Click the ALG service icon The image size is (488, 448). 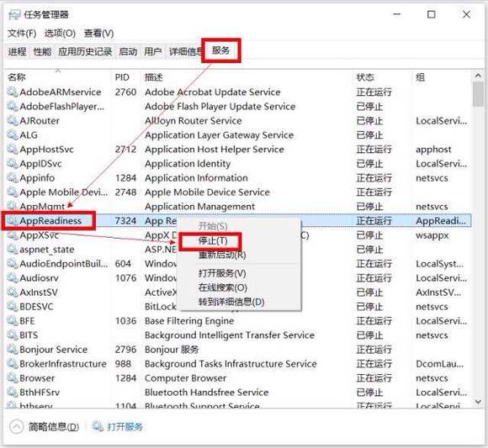point(13,135)
